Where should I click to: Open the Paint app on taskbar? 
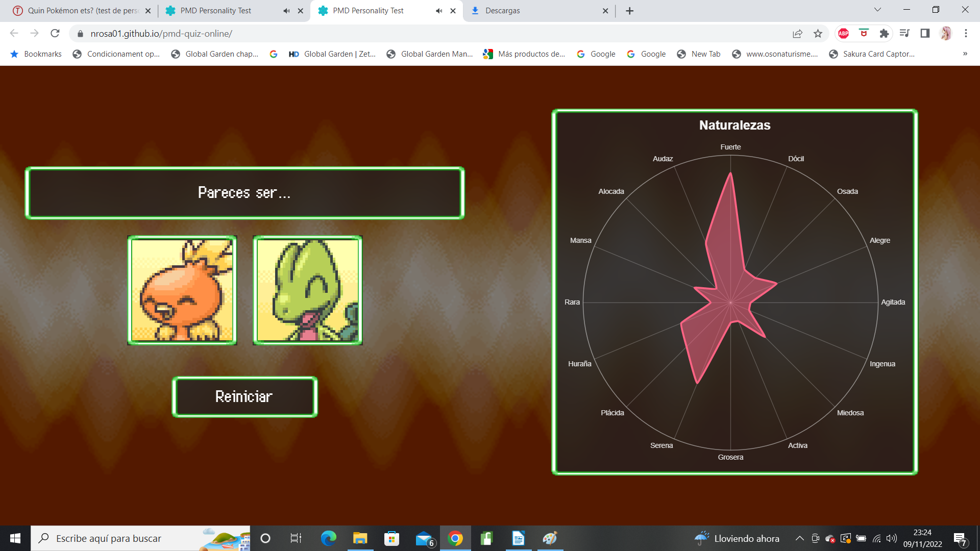click(550, 538)
